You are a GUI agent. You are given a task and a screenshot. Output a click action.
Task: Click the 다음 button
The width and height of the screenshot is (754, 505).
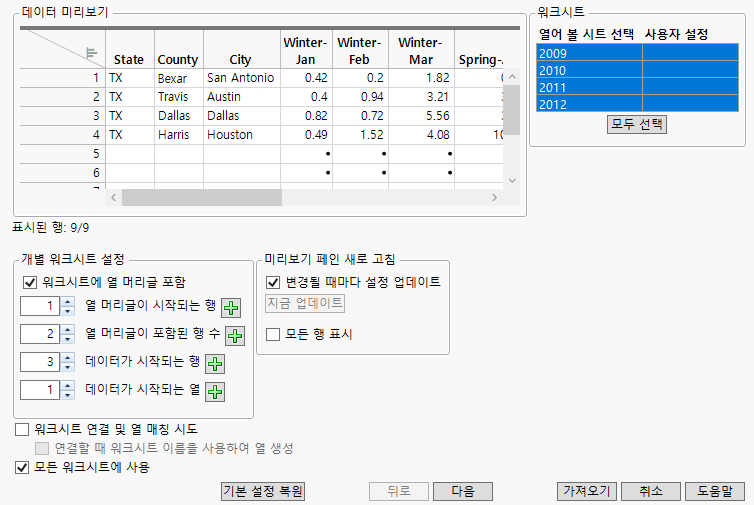pos(463,492)
